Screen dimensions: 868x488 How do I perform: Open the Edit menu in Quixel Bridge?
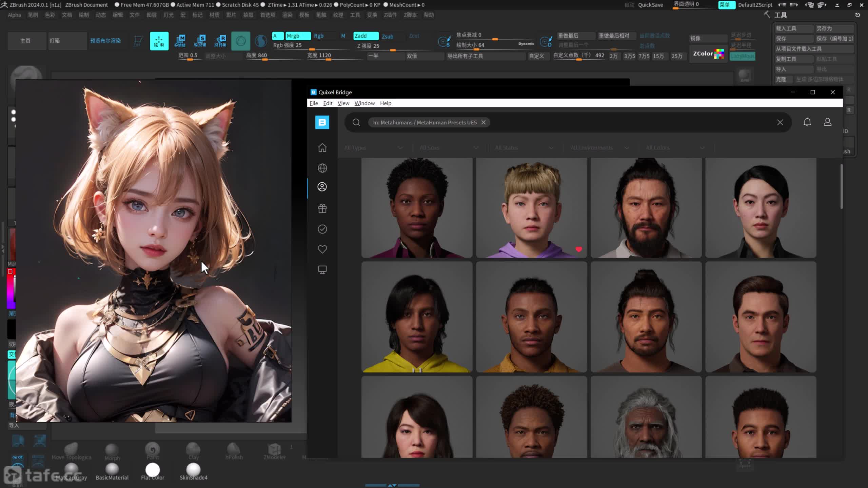[328, 103]
